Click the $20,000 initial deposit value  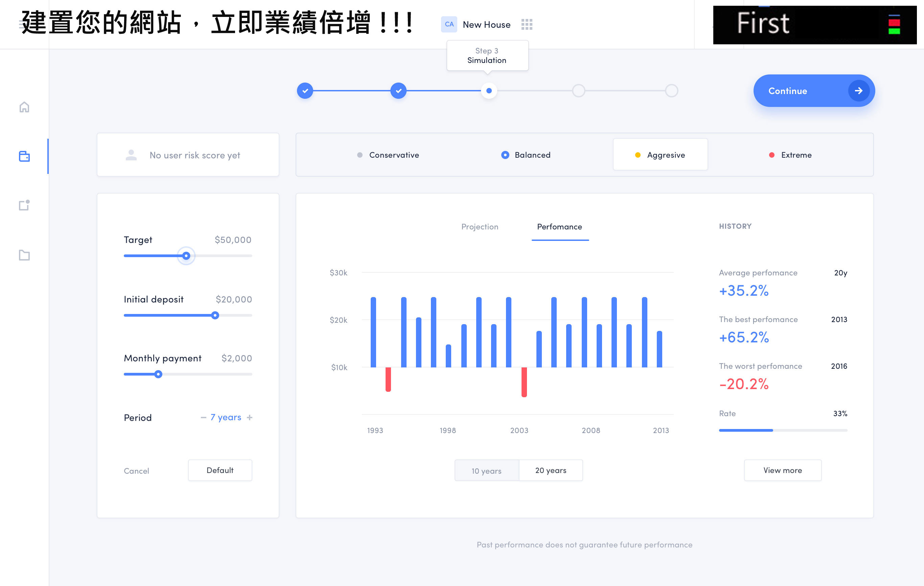(234, 299)
